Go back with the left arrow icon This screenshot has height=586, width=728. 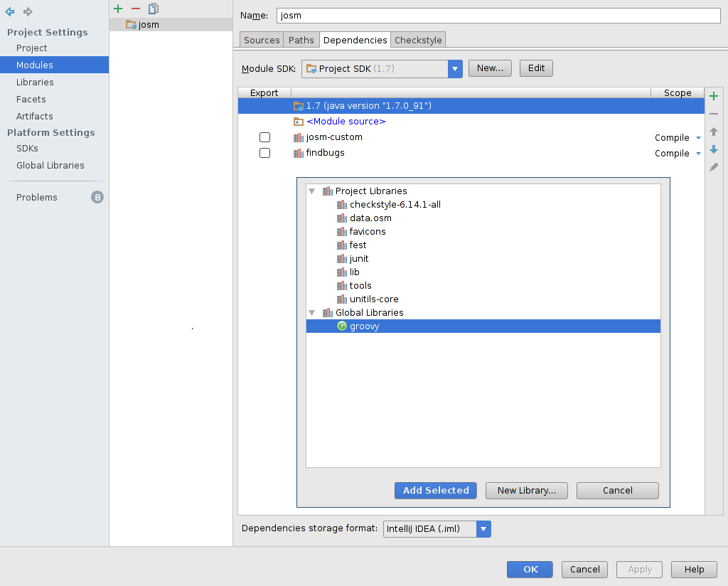click(x=10, y=11)
